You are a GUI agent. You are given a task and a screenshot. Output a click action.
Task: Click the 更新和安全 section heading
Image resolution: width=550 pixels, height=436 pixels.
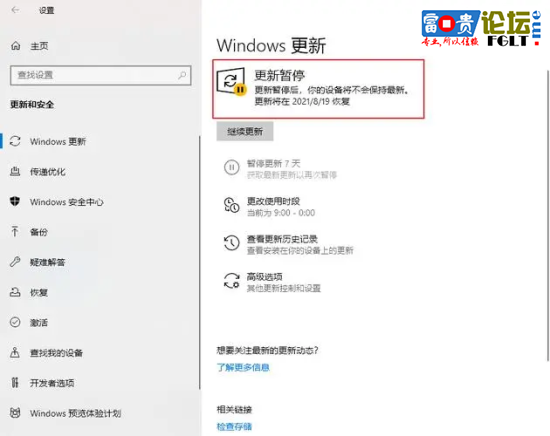pyautogui.click(x=32, y=104)
